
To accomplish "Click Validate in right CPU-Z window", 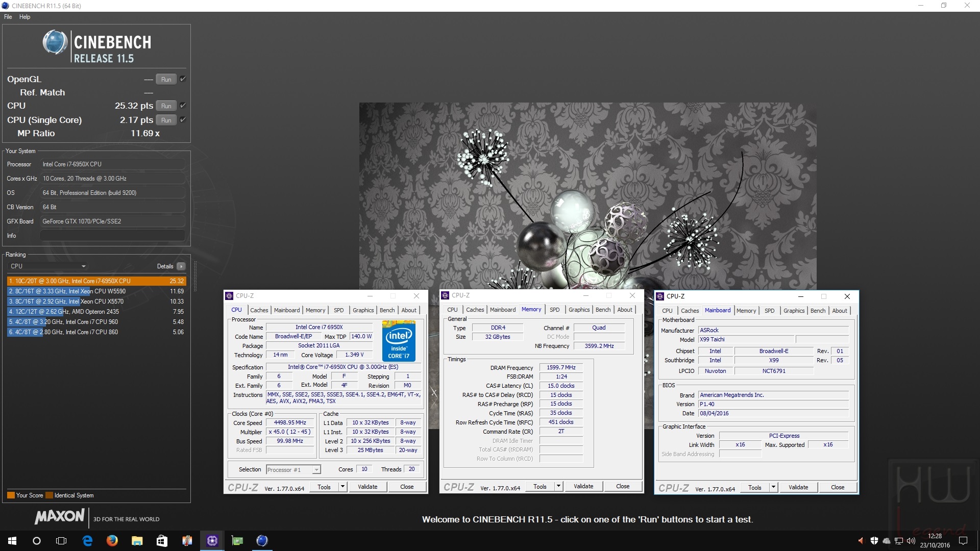I will point(798,487).
